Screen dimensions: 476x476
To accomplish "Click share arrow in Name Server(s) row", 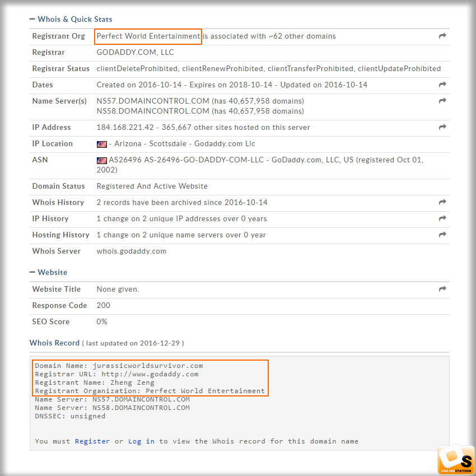I will (442, 100).
